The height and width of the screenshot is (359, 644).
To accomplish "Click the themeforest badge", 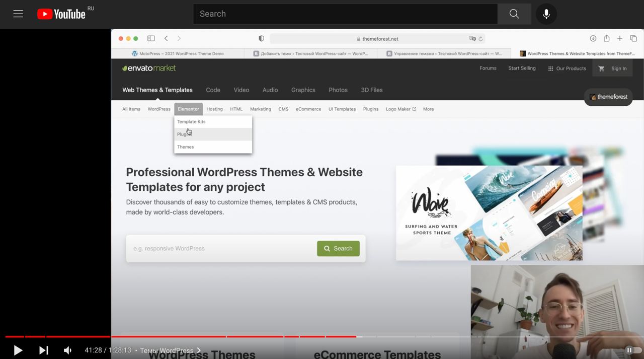I will point(608,97).
